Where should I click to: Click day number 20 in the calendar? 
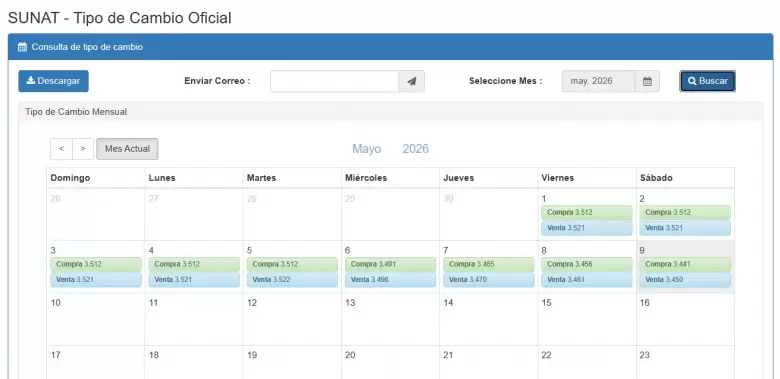(x=350, y=355)
